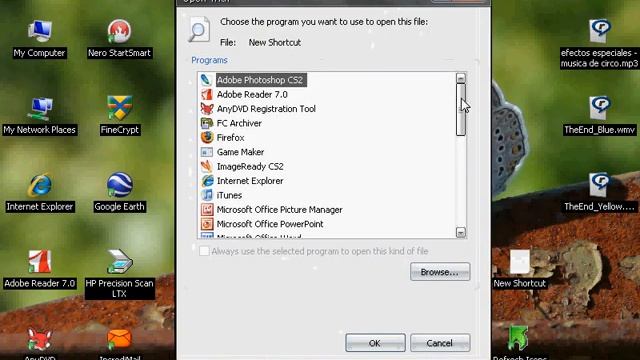The width and height of the screenshot is (640, 360).
Task: Pick the FC Archiver icon in list
Action: click(x=207, y=123)
